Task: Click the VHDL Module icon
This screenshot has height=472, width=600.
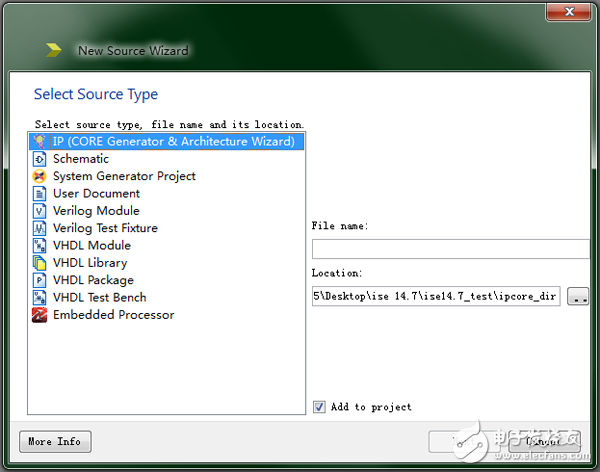Action: pyautogui.click(x=40, y=245)
